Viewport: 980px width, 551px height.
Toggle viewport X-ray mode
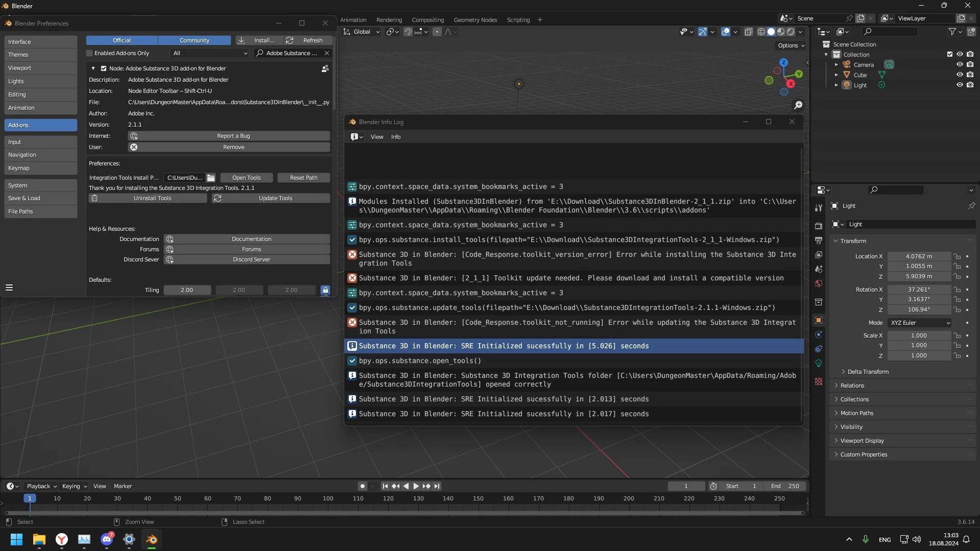749,32
